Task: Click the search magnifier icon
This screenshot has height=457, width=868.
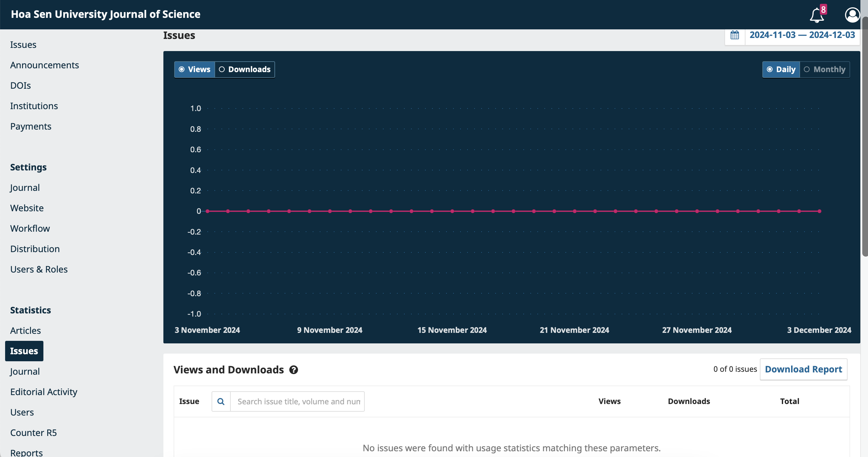Action: (x=221, y=401)
